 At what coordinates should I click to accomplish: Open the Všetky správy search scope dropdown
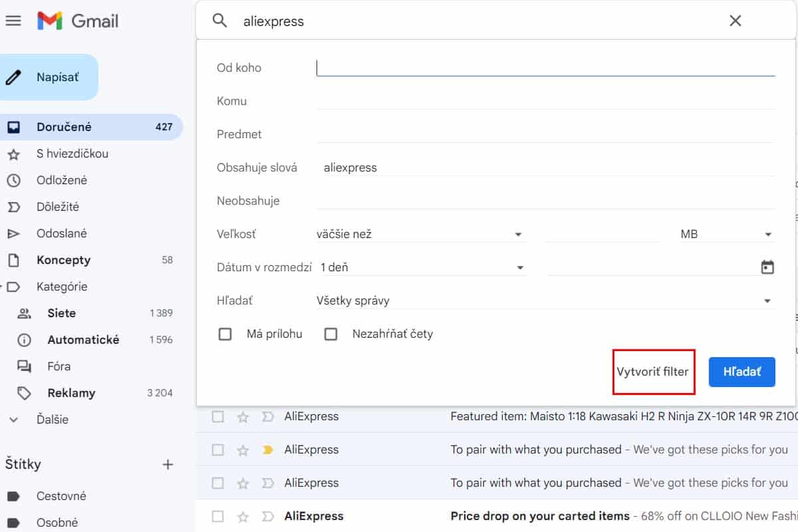[545, 301]
